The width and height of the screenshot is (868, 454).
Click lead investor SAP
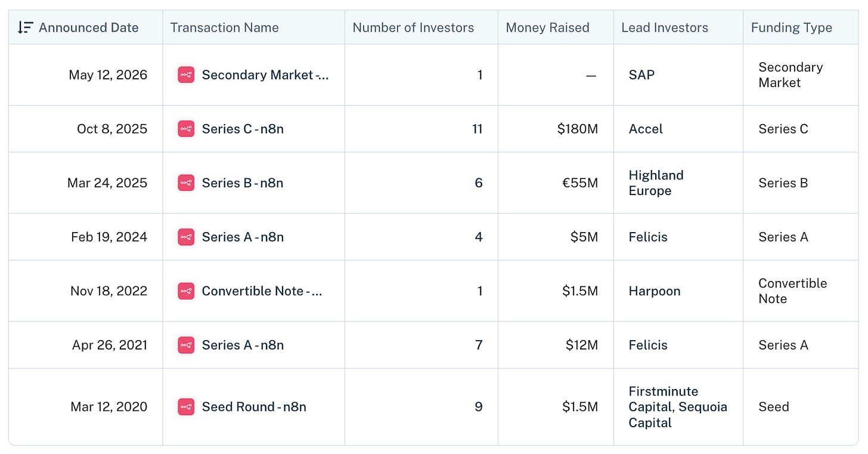coord(641,75)
